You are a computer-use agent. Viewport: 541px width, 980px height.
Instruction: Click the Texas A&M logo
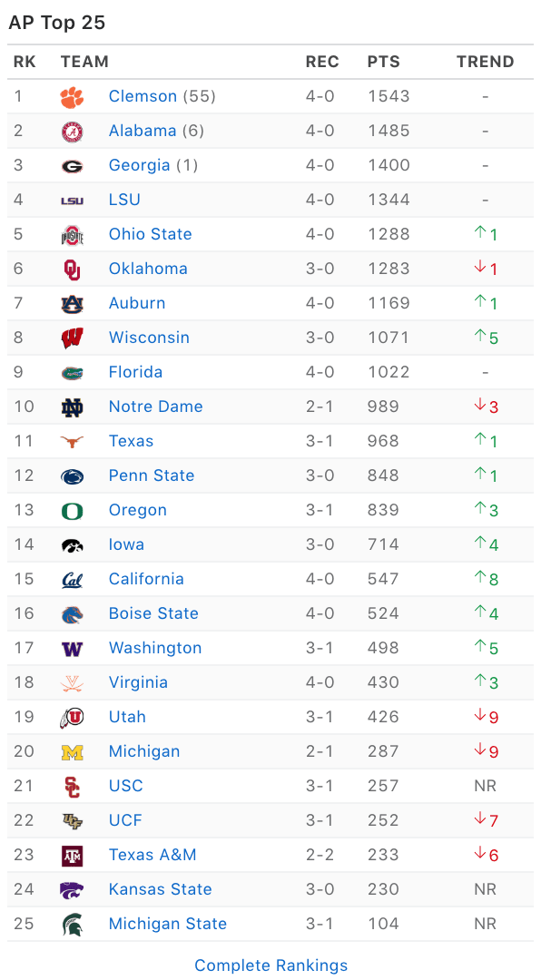pos(72,856)
